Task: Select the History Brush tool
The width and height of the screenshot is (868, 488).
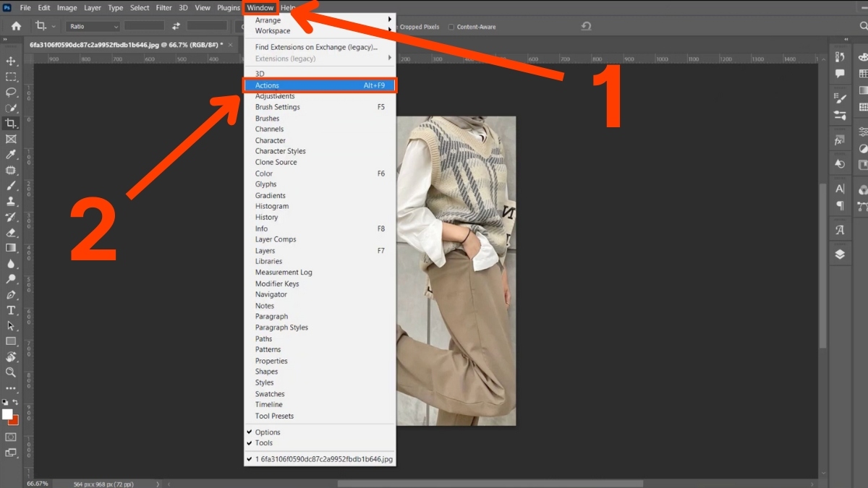Action: tap(11, 217)
